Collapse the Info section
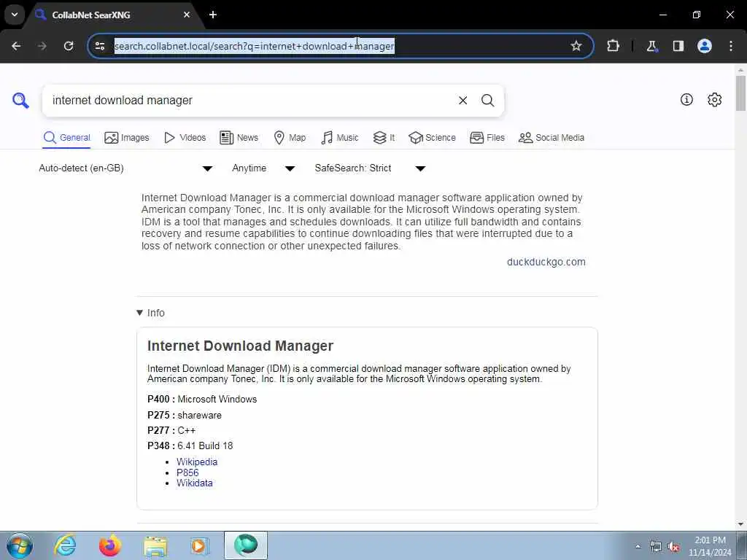This screenshot has height=560, width=747. [150, 313]
